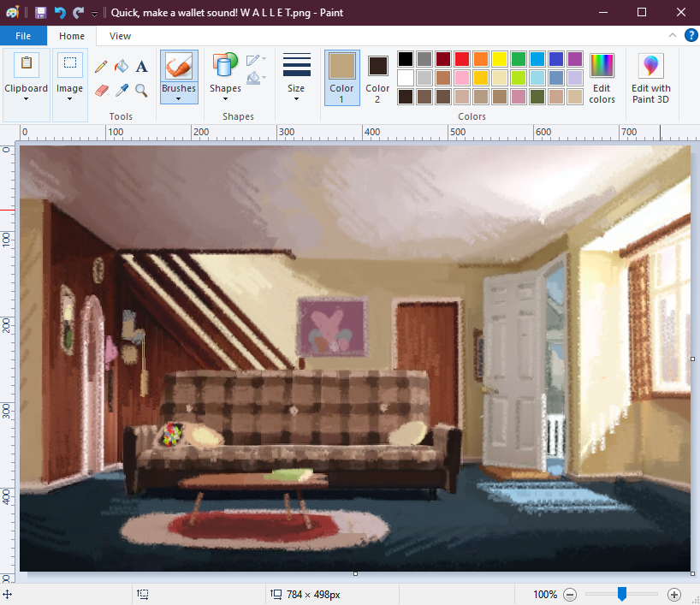Select the Color picker eyedropper tool

[122, 90]
